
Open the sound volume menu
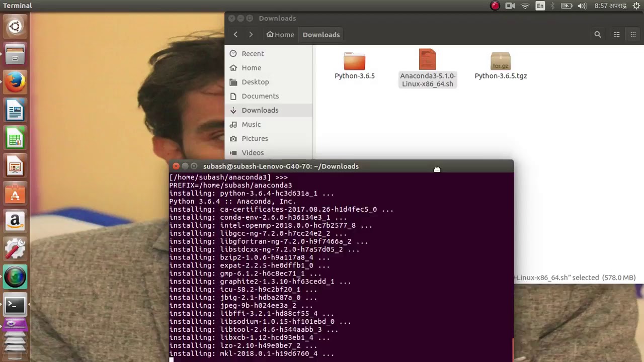(582, 6)
